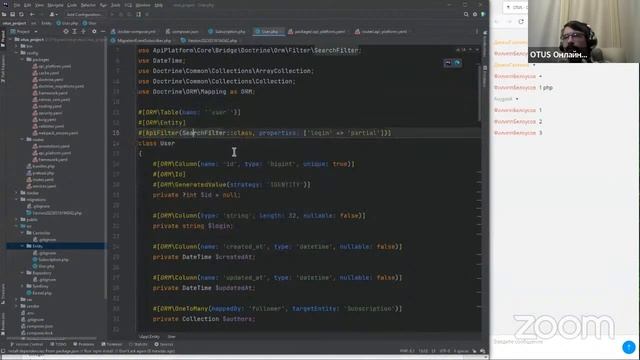This screenshot has width=640, height=360.
Task: Select composer.lock in project tree
Action: pos(37,333)
